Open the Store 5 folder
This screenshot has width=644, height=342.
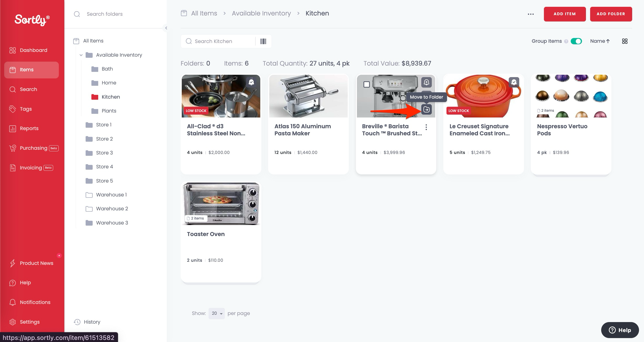pyautogui.click(x=99, y=181)
